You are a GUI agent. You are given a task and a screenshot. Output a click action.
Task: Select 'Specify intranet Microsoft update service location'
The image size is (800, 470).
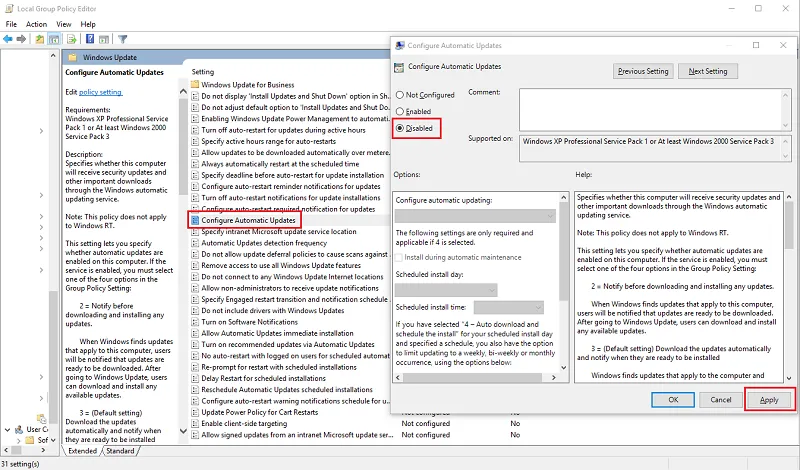(x=279, y=232)
